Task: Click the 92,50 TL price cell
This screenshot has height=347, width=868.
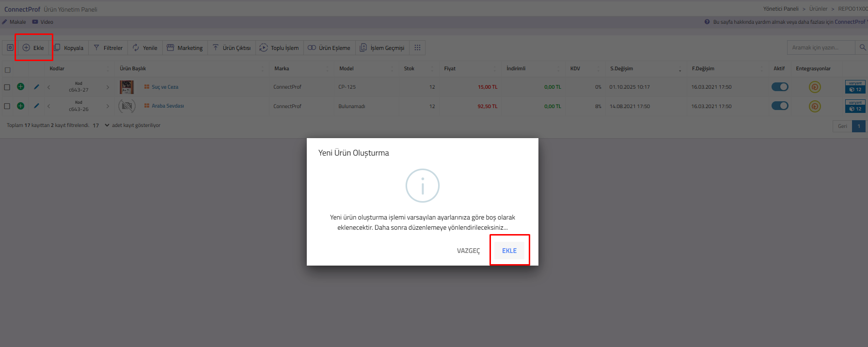Action: click(488, 106)
